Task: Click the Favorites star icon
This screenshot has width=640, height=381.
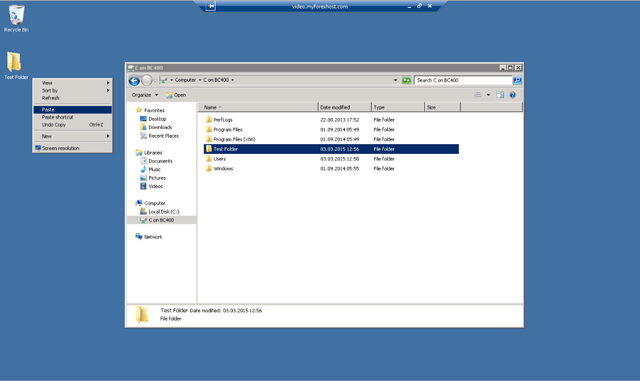Action: click(x=139, y=110)
